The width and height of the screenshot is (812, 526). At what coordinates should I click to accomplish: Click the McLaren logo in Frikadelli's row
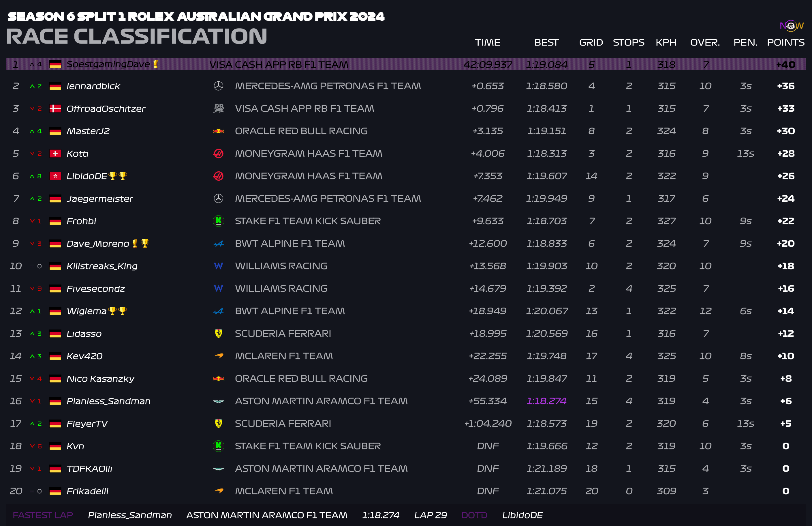tap(218, 491)
